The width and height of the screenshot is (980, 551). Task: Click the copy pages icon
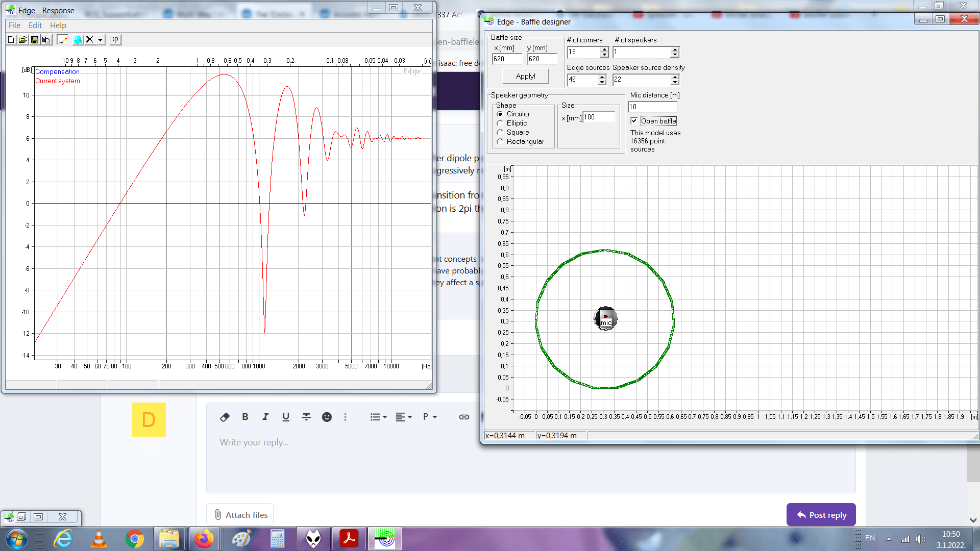point(46,40)
